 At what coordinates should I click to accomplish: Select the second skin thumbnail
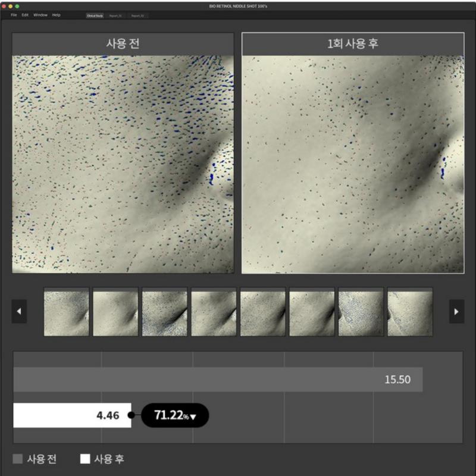[x=115, y=312]
